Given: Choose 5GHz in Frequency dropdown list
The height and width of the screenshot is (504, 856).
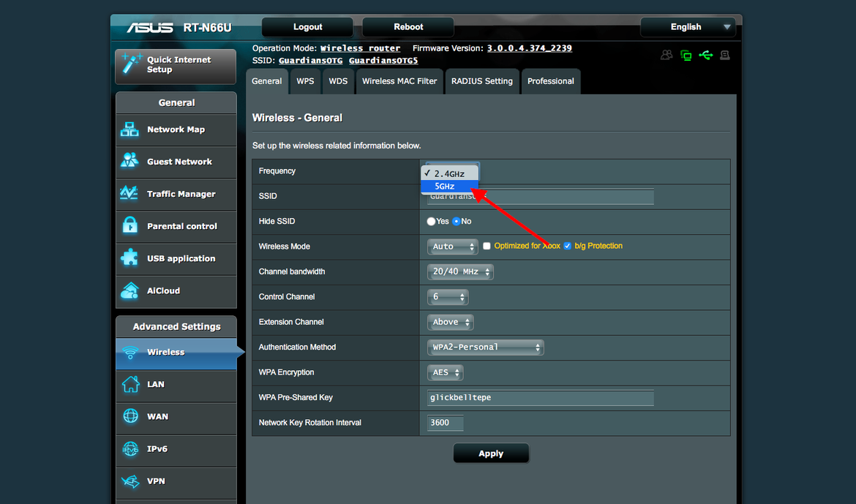Looking at the screenshot, I should 450,187.
